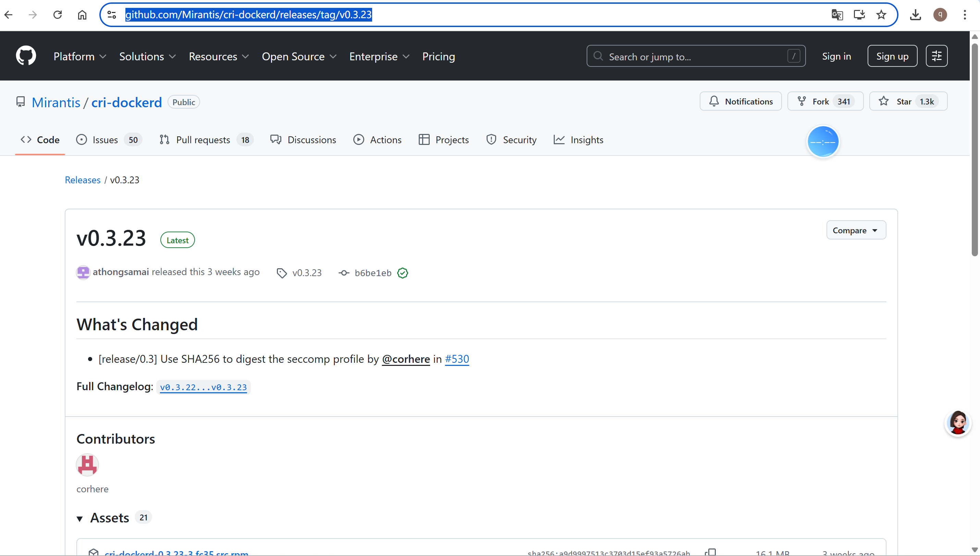Open the translate page icon
980x556 pixels.
(837, 15)
